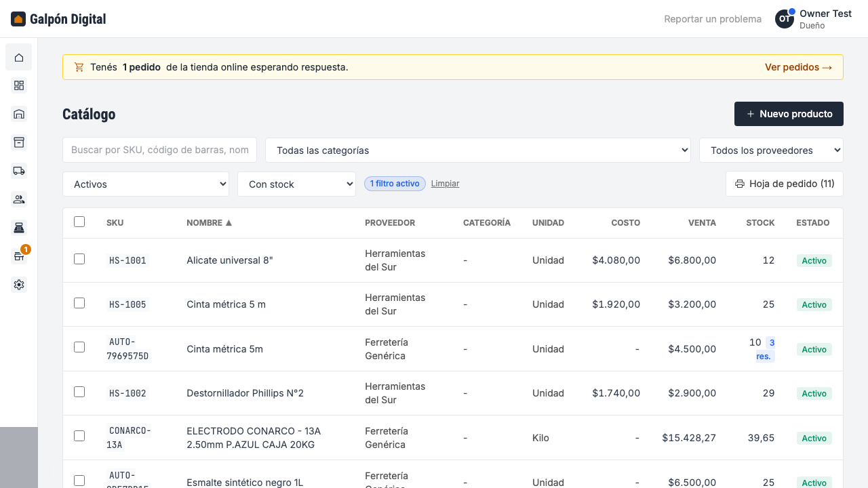This screenshot has width=868, height=488.
Task: Click the 3 res. reserved stock badge
Action: click(766, 349)
